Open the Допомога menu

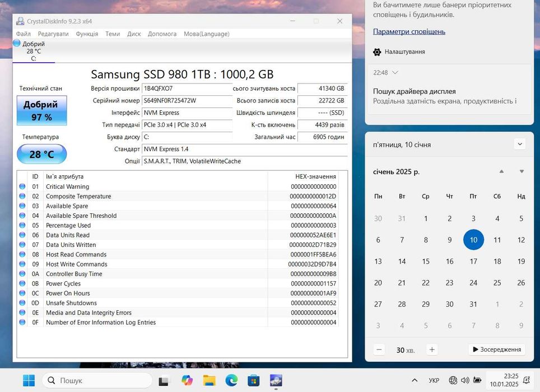tap(162, 34)
